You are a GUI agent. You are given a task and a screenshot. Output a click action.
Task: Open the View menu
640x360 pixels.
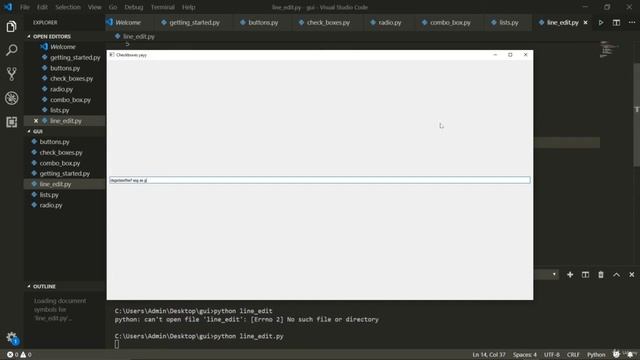pyautogui.click(x=95, y=7)
